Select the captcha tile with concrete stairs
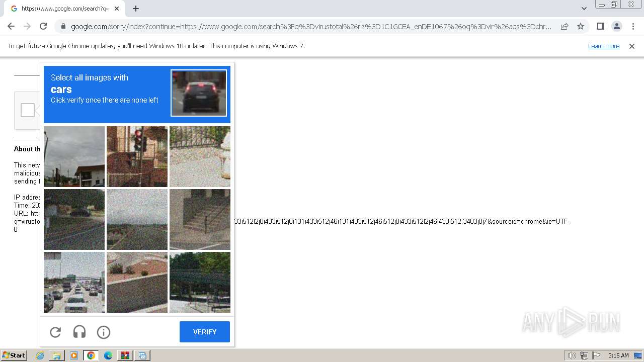This screenshot has height=362, width=644. click(200, 219)
